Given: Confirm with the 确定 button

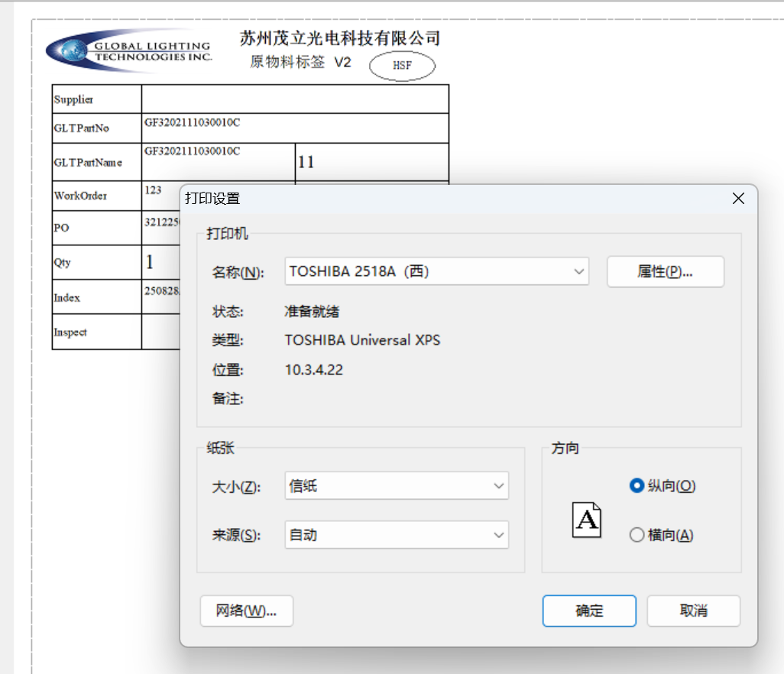Looking at the screenshot, I should click(589, 611).
